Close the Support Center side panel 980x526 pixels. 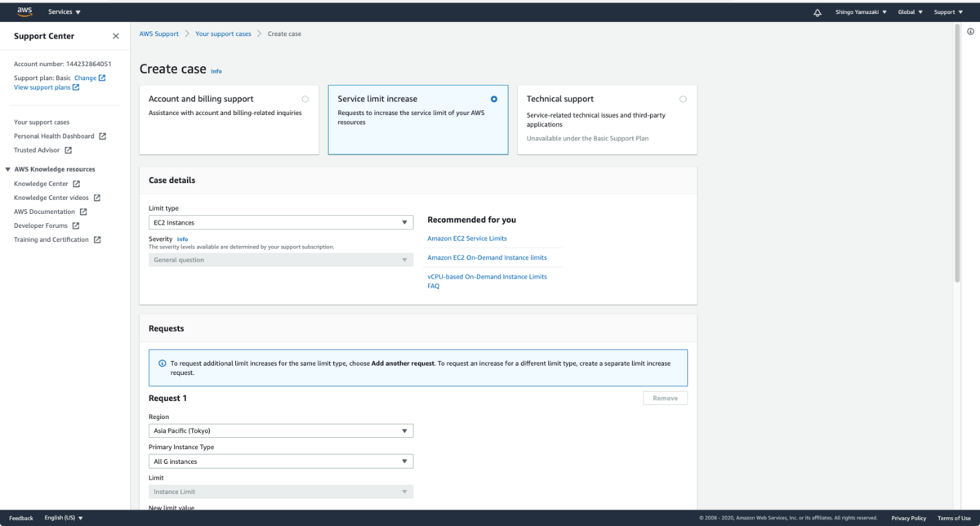115,36
